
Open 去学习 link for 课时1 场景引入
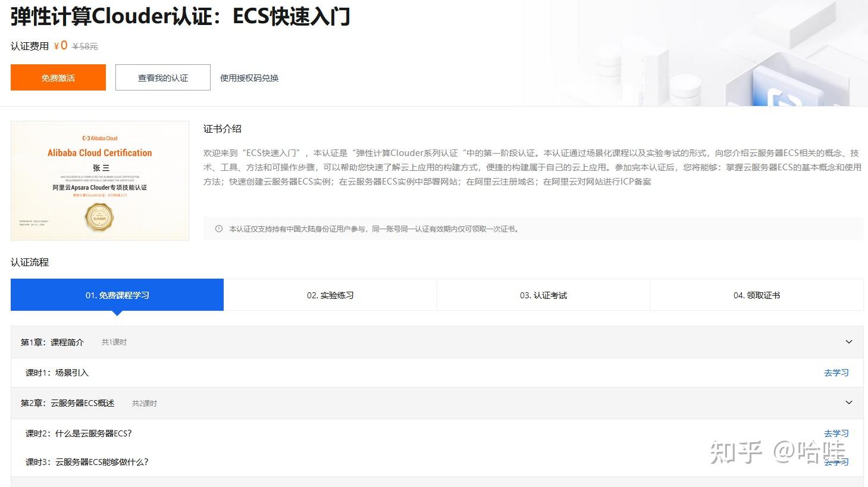tap(836, 372)
